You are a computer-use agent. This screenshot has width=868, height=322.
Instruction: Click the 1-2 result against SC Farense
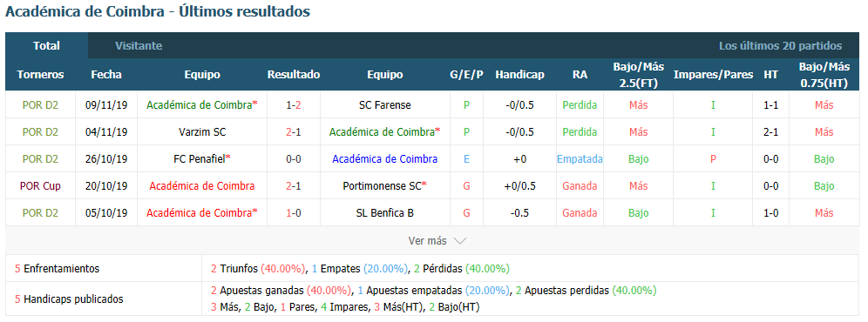click(x=294, y=104)
